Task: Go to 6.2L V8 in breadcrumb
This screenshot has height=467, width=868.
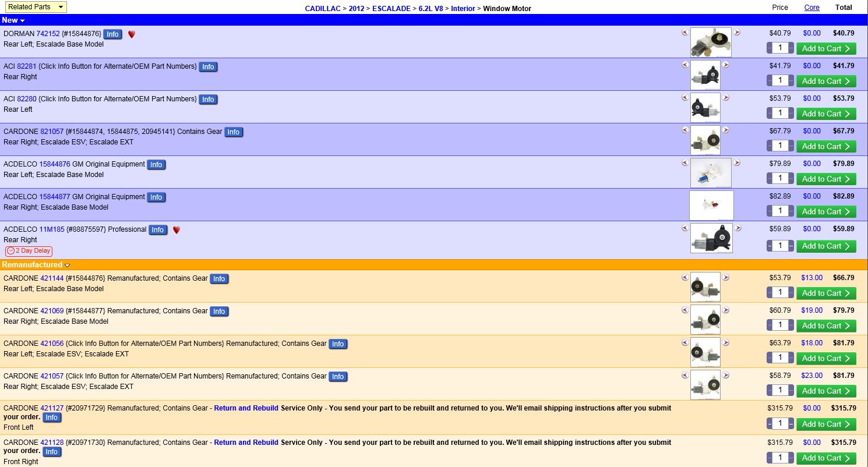Action: (431, 9)
